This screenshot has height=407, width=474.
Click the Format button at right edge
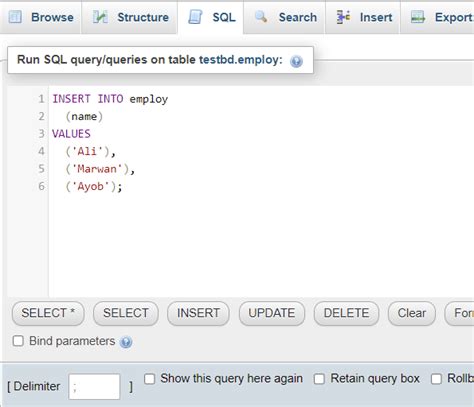click(460, 313)
